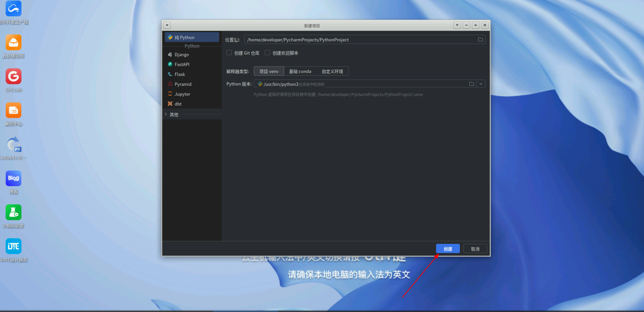
Task: Switch interpreter type to 基础 conda
Action: (300, 71)
